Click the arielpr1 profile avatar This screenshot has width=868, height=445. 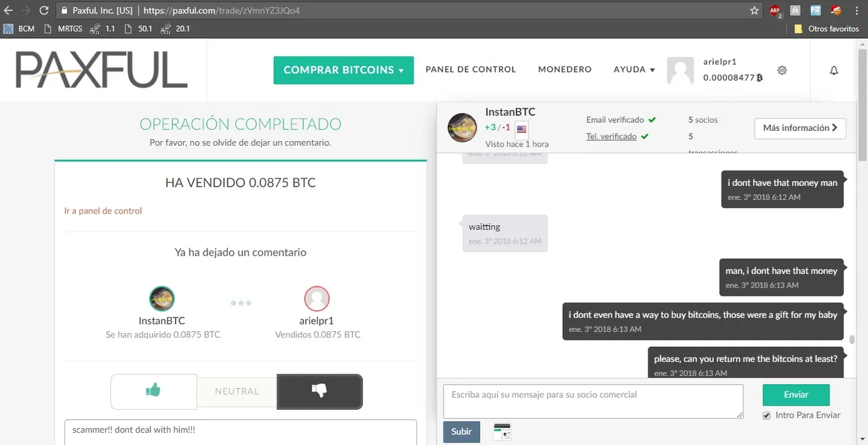680,71
